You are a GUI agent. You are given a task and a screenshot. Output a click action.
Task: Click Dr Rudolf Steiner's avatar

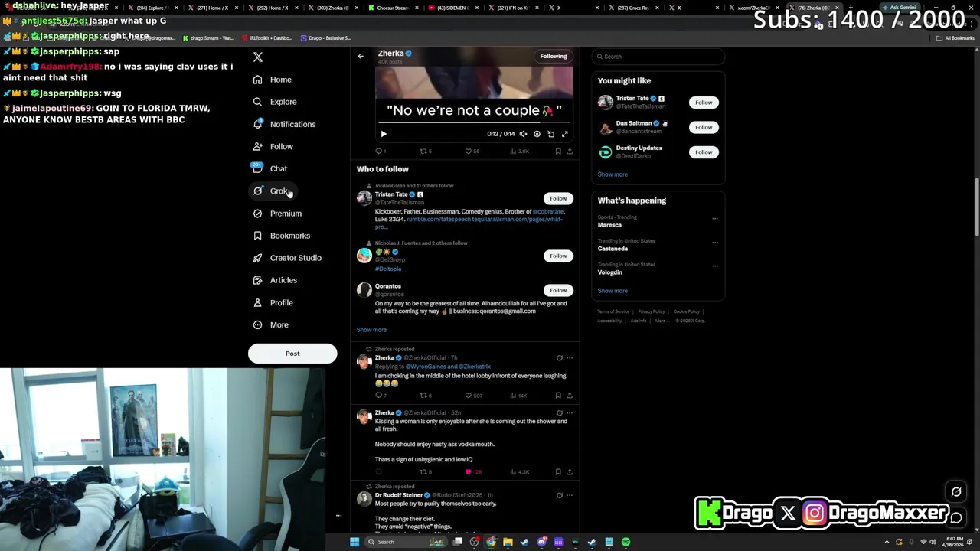364,499
